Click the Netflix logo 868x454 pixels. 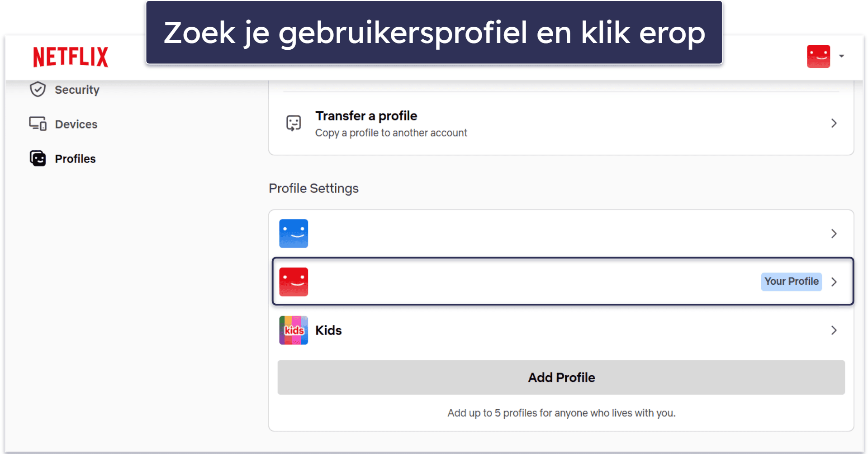pos(71,57)
